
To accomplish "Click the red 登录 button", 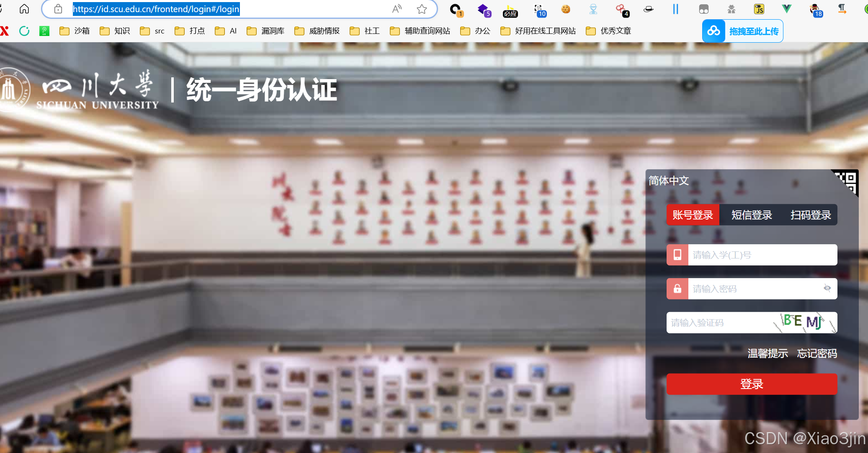I will tap(752, 384).
